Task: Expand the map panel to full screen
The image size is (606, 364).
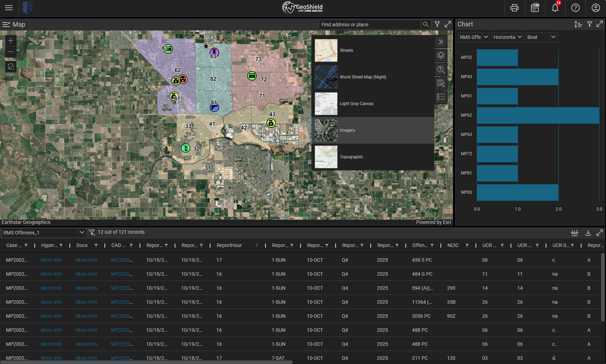Action: tap(448, 24)
